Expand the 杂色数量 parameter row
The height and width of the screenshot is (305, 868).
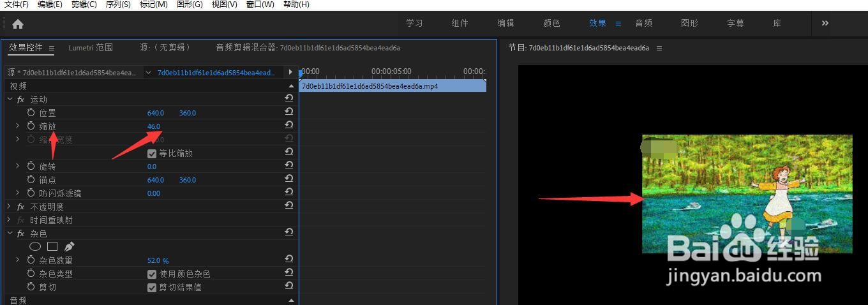[x=18, y=260]
